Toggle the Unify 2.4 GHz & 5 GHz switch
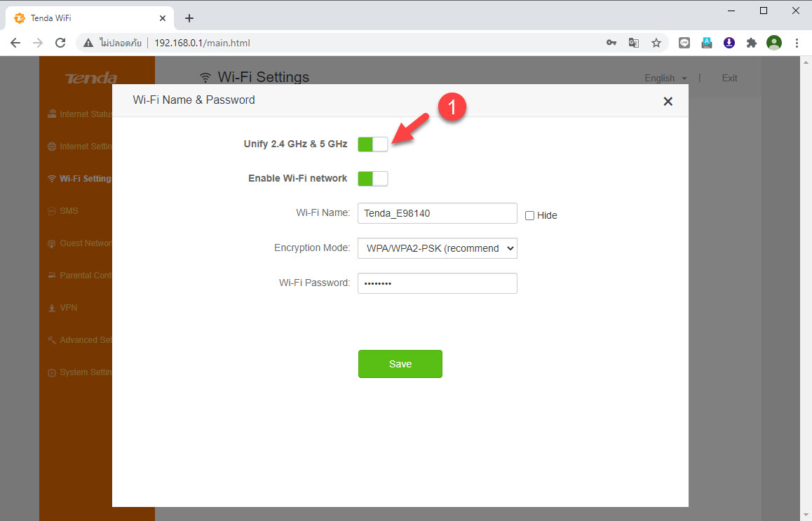The width and height of the screenshot is (812, 521). coord(373,144)
